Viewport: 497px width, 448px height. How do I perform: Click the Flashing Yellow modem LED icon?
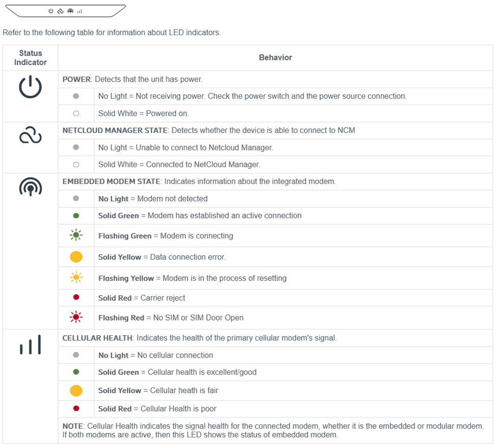pyautogui.click(x=76, y=278)
